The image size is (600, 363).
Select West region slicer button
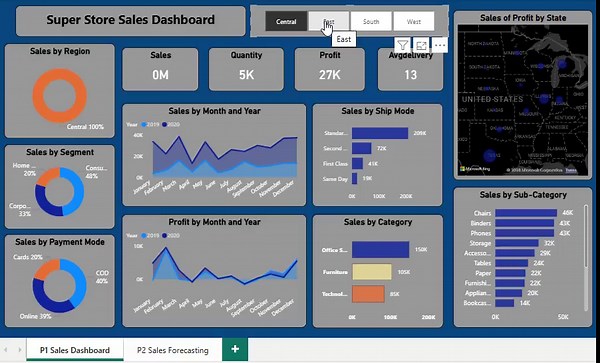pyautogui.click(x=414, y=21)
